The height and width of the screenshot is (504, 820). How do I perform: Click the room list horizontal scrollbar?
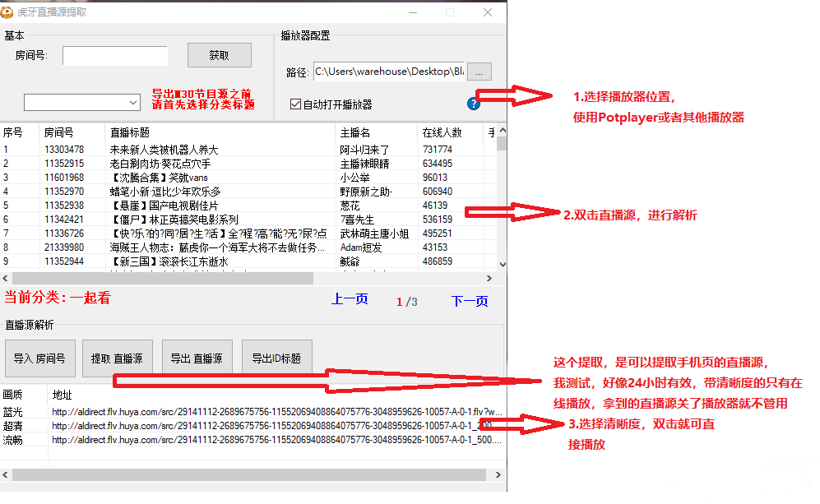click(164, 278)
